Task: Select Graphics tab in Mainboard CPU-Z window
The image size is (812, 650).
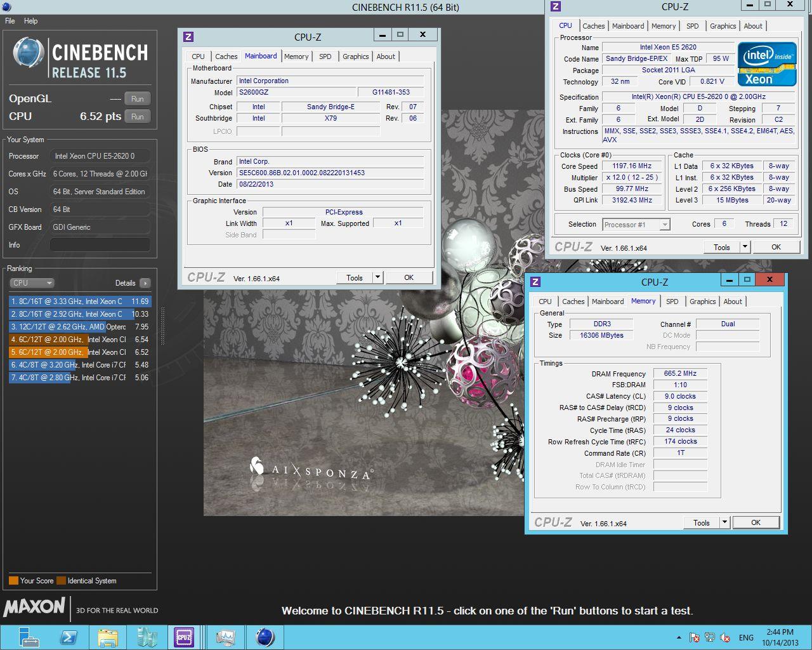Action: [355, 56]
